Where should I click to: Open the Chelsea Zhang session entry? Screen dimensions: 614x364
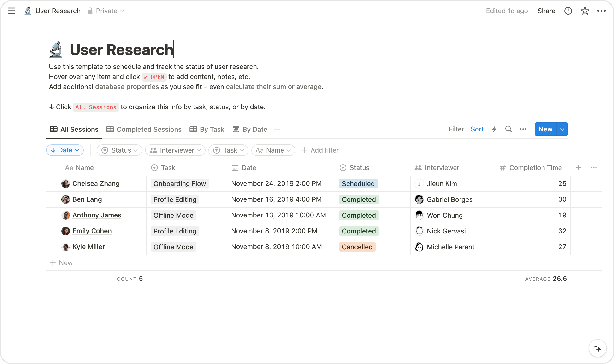(96, 183)
